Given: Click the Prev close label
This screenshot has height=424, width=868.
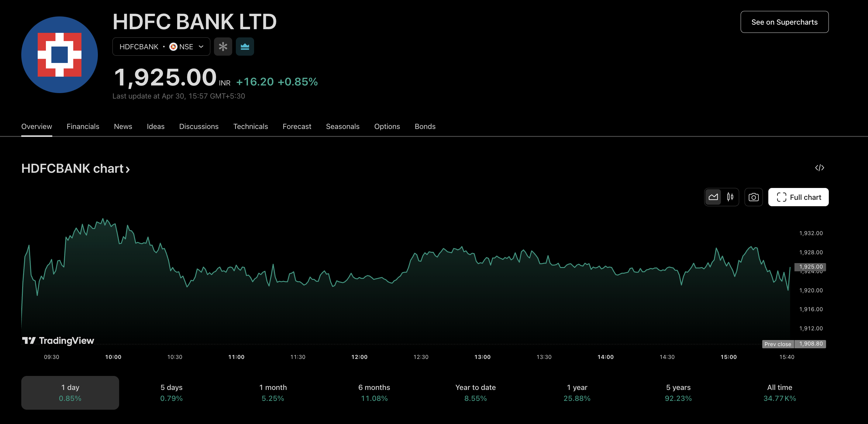Looking at the screenshot, I should [778, 344].
